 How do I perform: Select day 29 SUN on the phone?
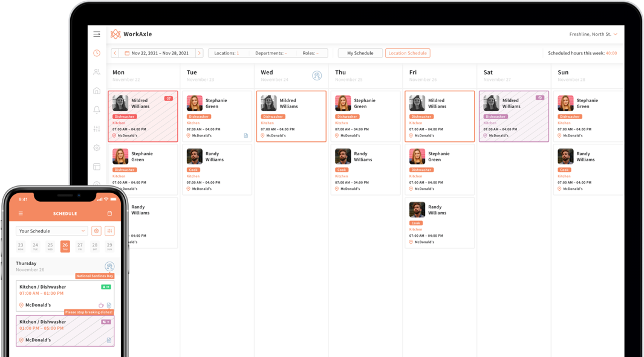(x=109, y=246)
